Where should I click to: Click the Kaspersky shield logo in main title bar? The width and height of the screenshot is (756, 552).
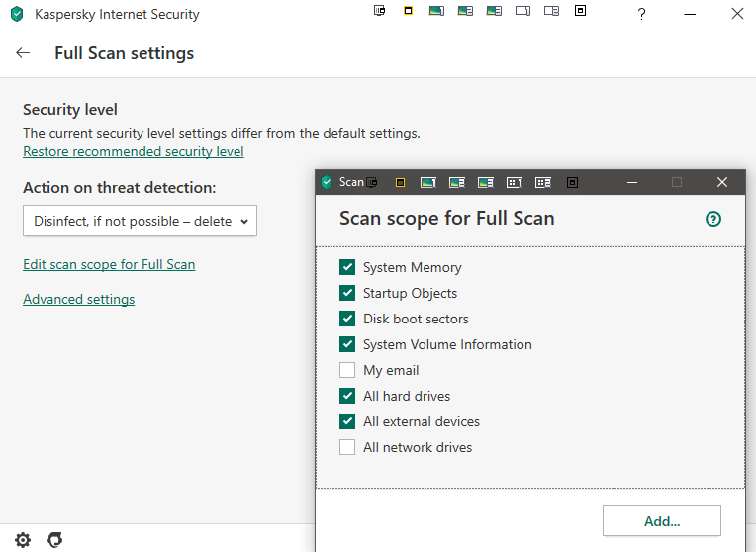point(16,15)
